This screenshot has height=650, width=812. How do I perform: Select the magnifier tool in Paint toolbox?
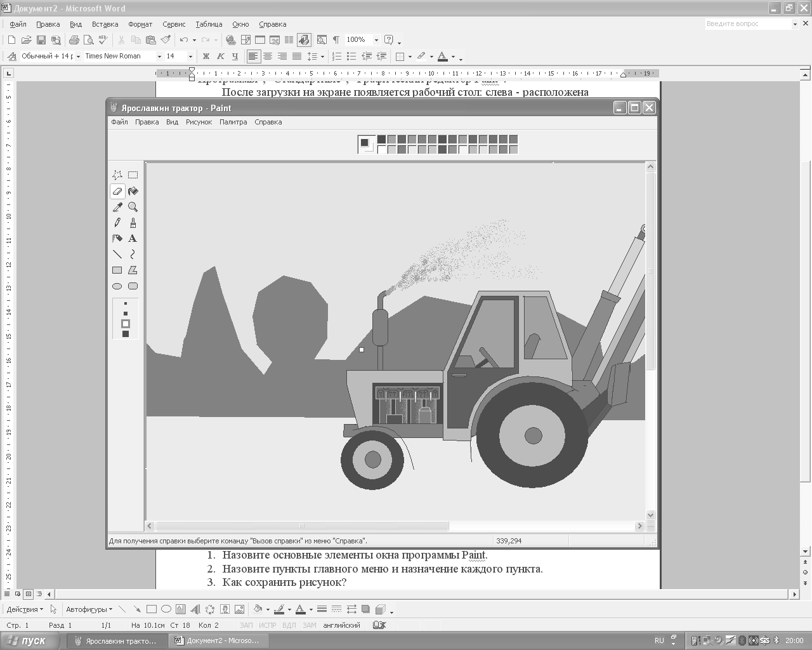click(x=133, y=207)
